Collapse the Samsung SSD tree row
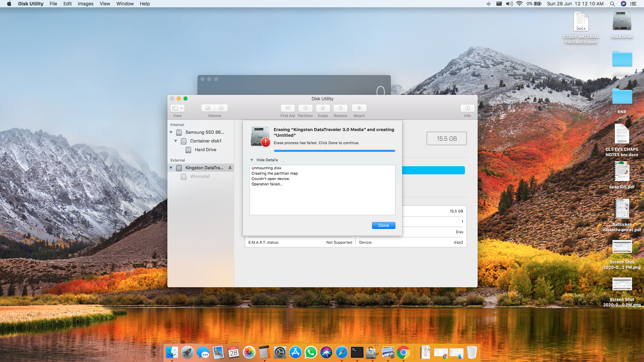This screenshot has width=644, height=362. (171, 132)
